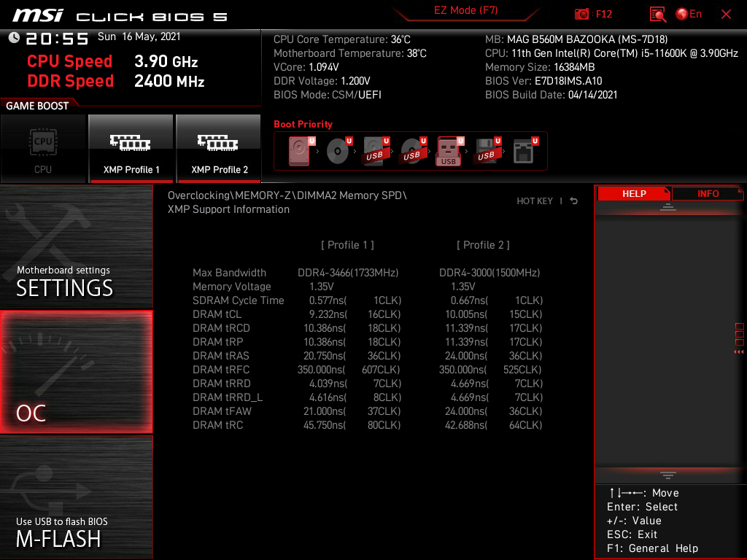Click the back arrow next to HOT KEY
The image size is (747, 560).
[x=573, y=201]
